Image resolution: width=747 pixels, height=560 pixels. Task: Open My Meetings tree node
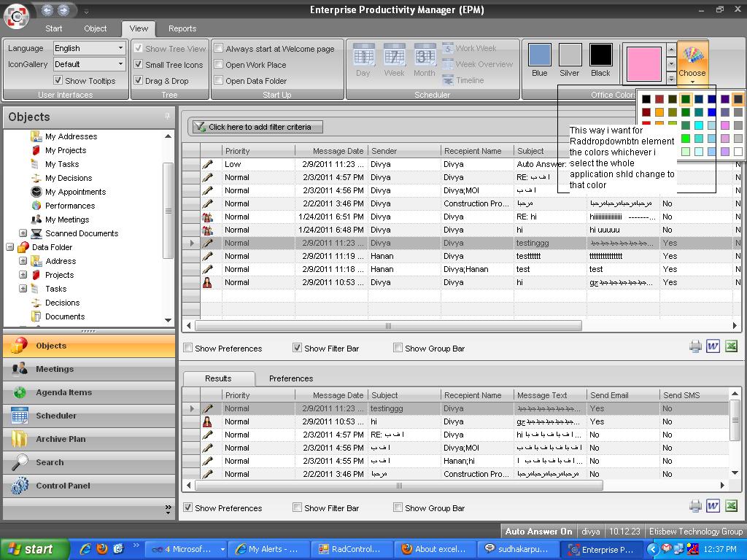click(66, 219)
